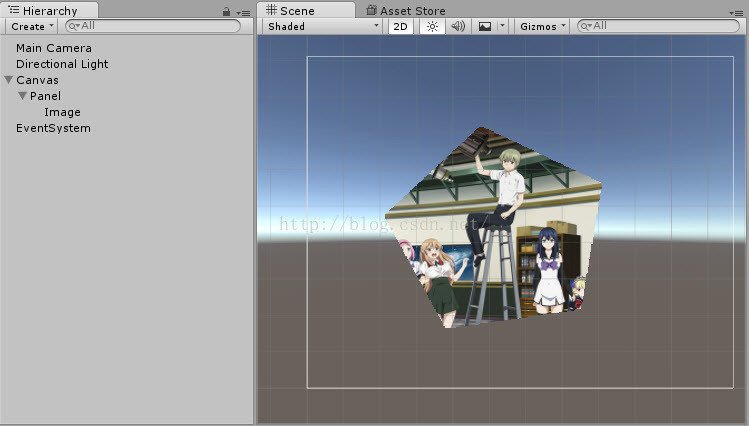
Task: Select the Hierarchy tab
Action: (49, 11)
